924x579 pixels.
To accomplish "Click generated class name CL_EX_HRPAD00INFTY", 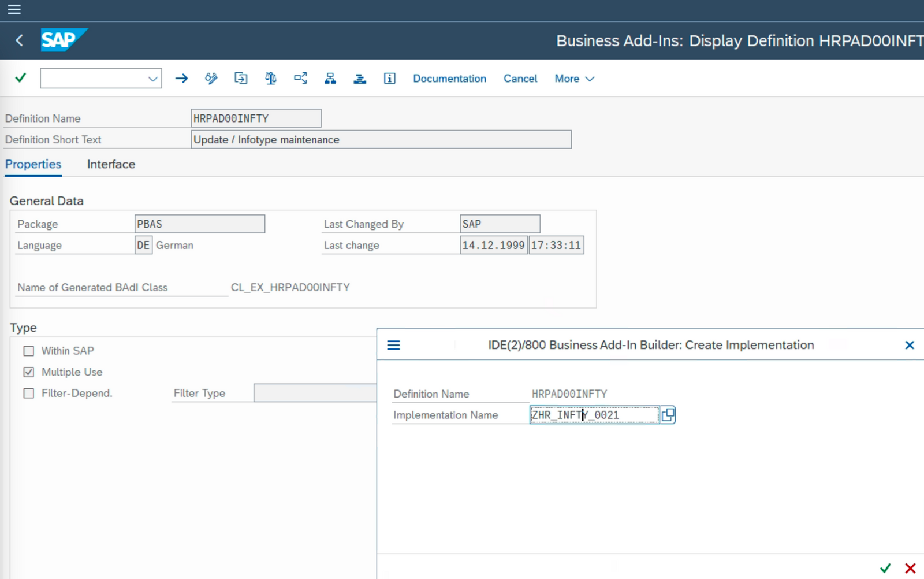I will tap(290, 287).
